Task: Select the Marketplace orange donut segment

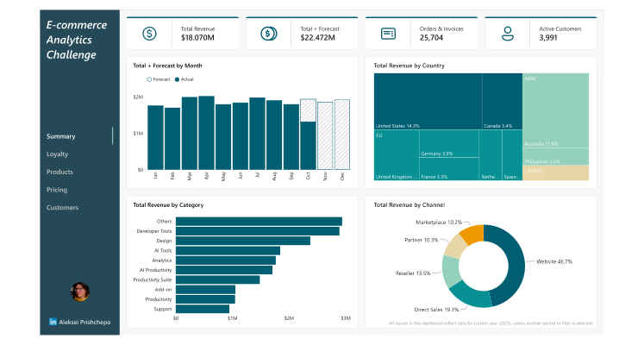Action: [471, 233]
